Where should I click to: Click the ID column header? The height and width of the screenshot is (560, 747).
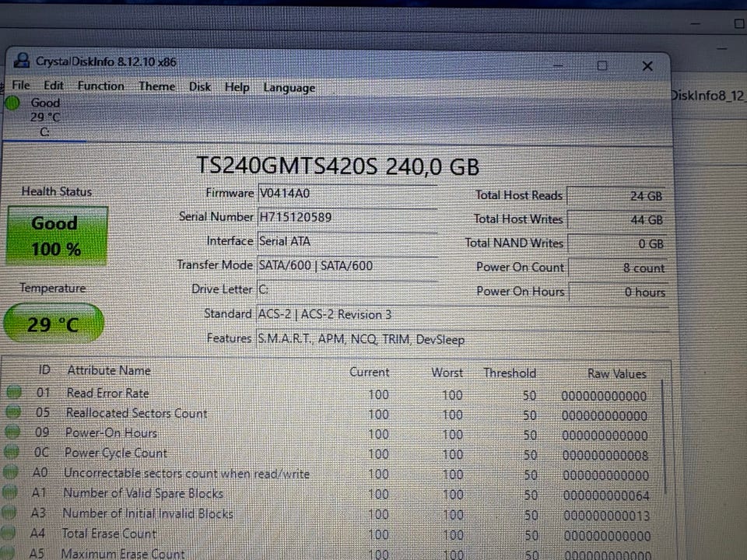pyautogui.click(x=44, y=369)
